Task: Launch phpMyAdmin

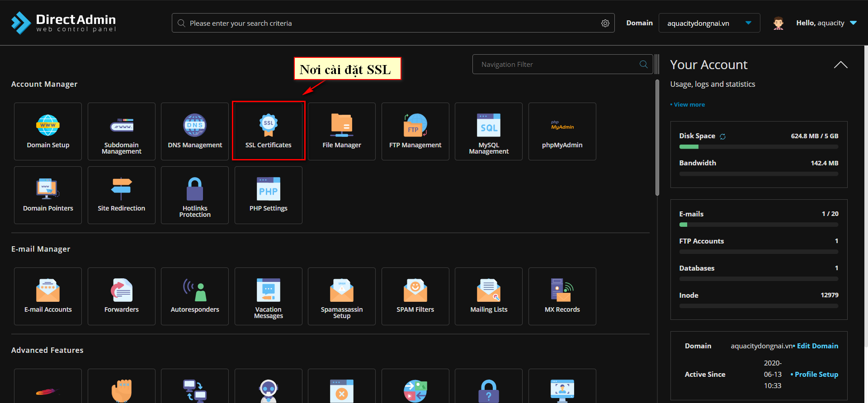Action: [562, 131]
